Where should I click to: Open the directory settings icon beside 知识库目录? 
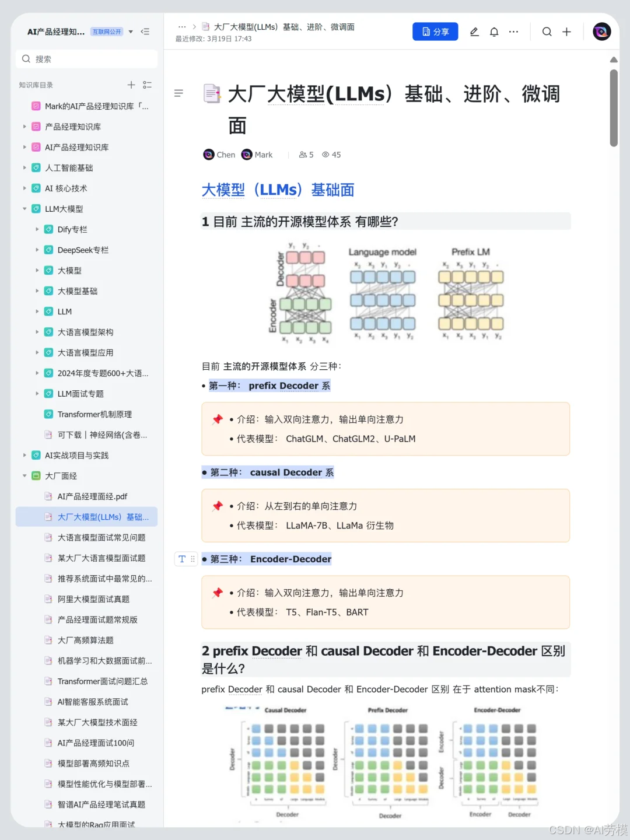[148, 85]
